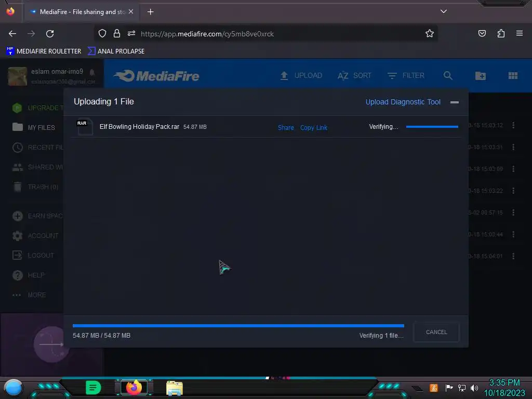The height and width of the screenshot is (399, 532).
Task: Open the browser extensions puzzle icon
Action: [x=501, y=33]
